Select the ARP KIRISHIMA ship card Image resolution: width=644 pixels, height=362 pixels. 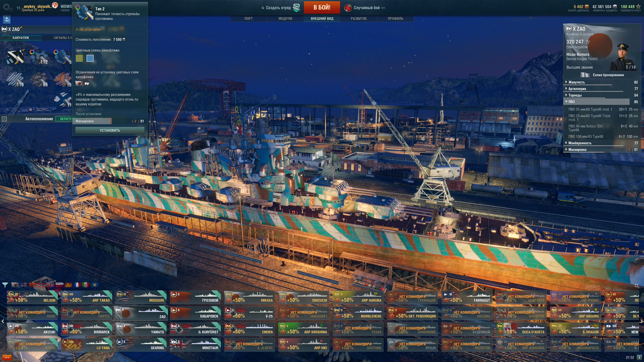pyautogui.click(x=304, y=329)
